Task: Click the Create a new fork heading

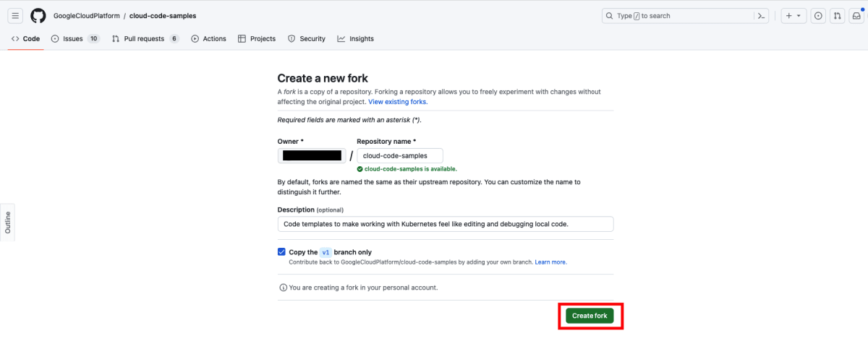Action: tap(323, 78)
